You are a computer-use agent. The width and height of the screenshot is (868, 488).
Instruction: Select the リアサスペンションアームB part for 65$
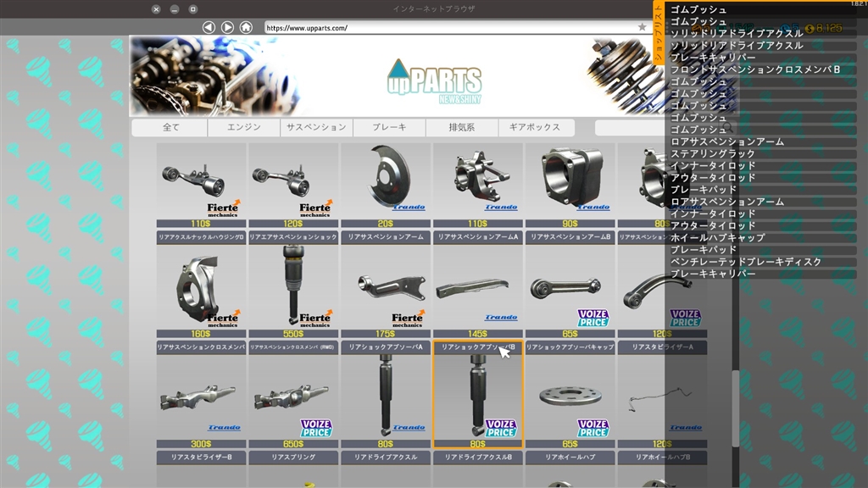tap(570, 285)
